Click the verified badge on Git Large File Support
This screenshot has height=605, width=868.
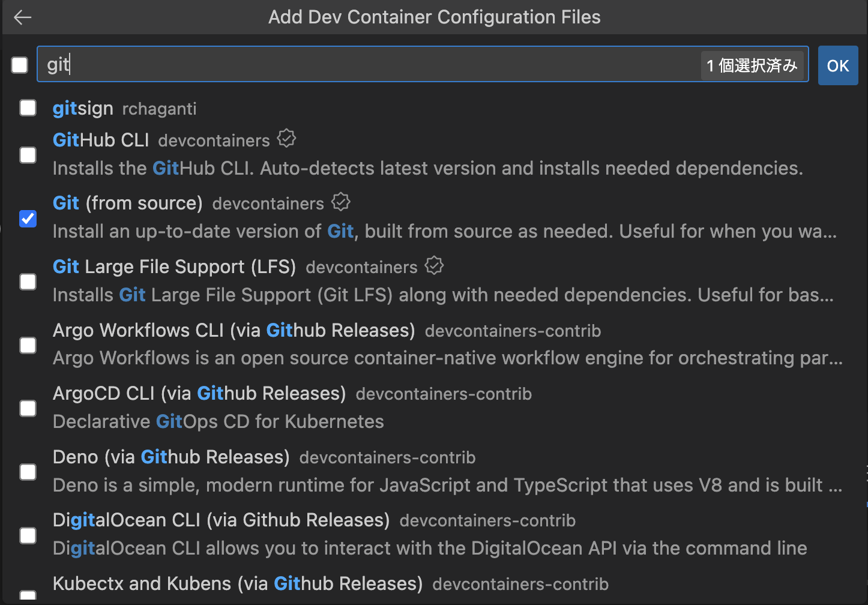(x=433, y=265)
